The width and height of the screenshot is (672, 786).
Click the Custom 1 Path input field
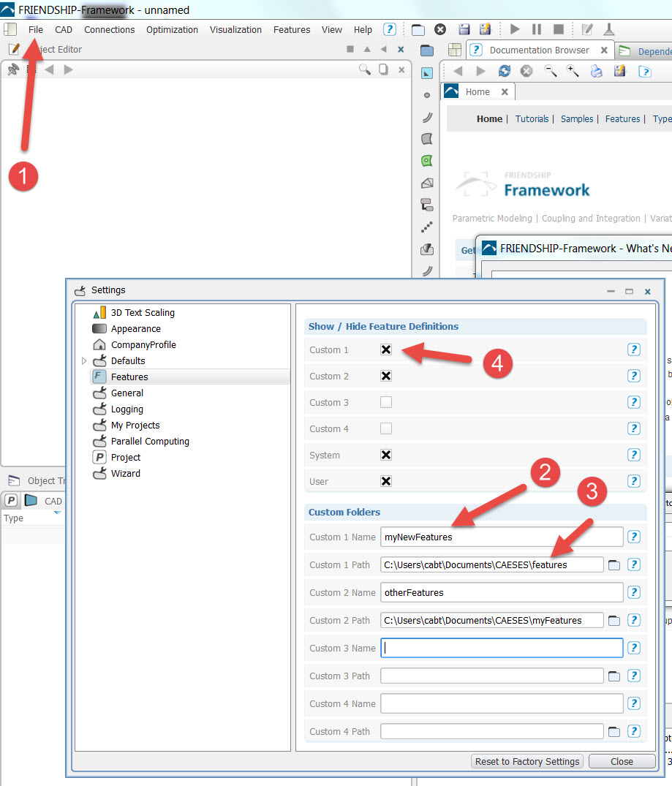(491, 565)
